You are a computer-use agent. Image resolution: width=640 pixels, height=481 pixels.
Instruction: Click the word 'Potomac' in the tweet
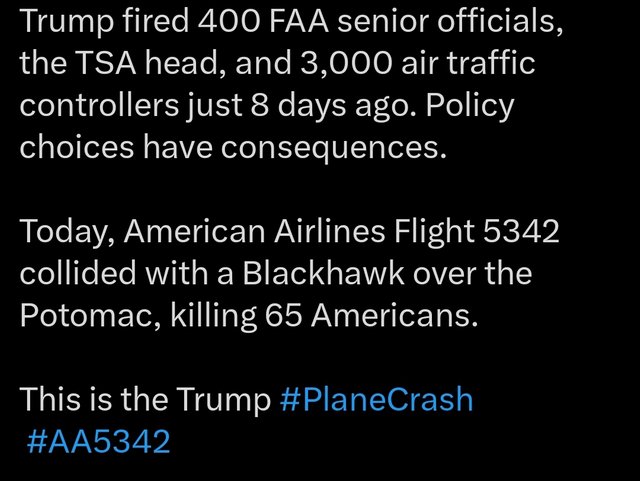(90, 315)
